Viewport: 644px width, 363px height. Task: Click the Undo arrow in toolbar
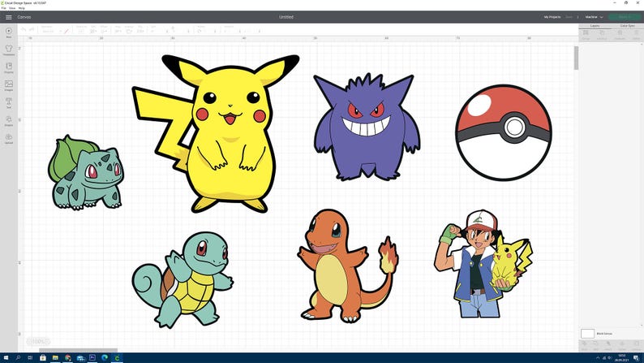click(24, 30)
